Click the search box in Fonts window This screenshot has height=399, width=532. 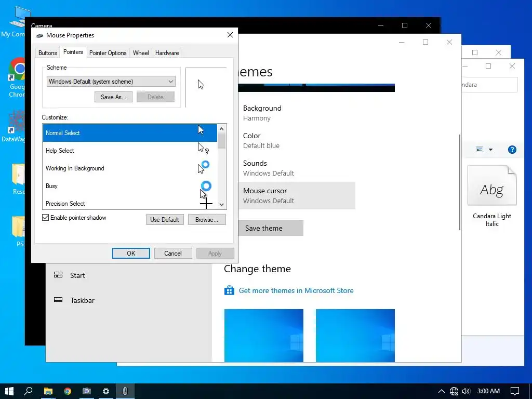click(489, 85)
